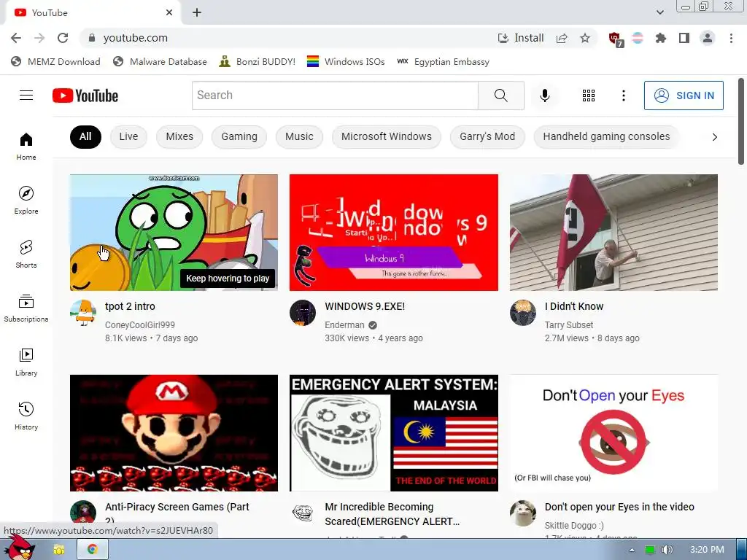Image resolution: width=747 pixels, height=560 pixels.
Task: Select the Mixes filter chip
Action: coord(179,137)
